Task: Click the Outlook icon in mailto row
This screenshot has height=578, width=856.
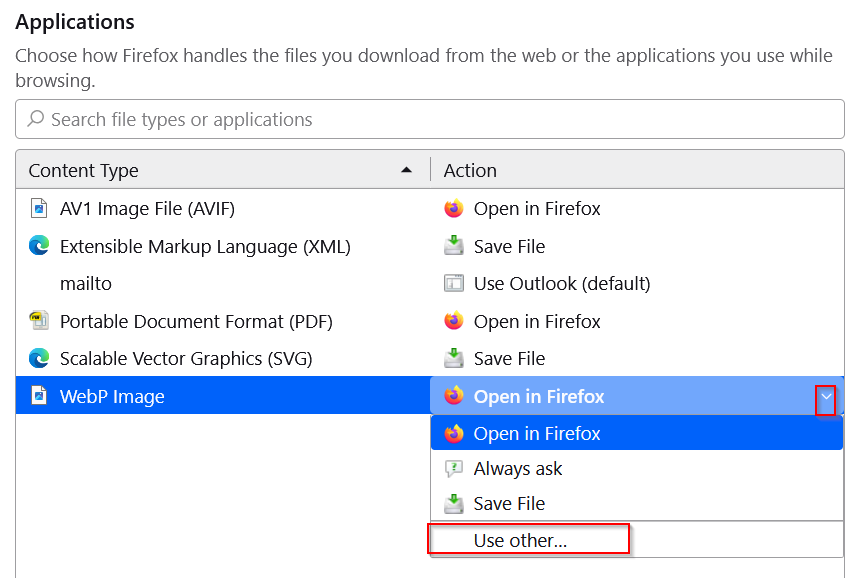Action: coord(454,283)
